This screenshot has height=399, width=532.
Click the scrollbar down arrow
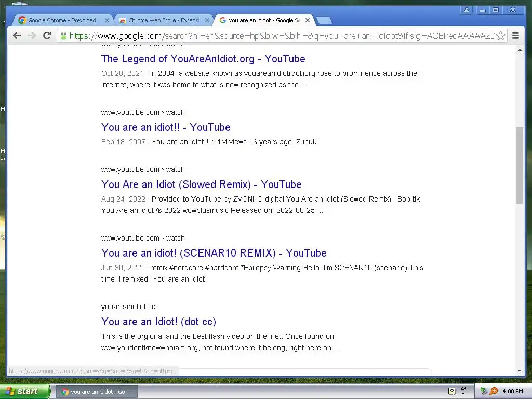pos(520,371)
